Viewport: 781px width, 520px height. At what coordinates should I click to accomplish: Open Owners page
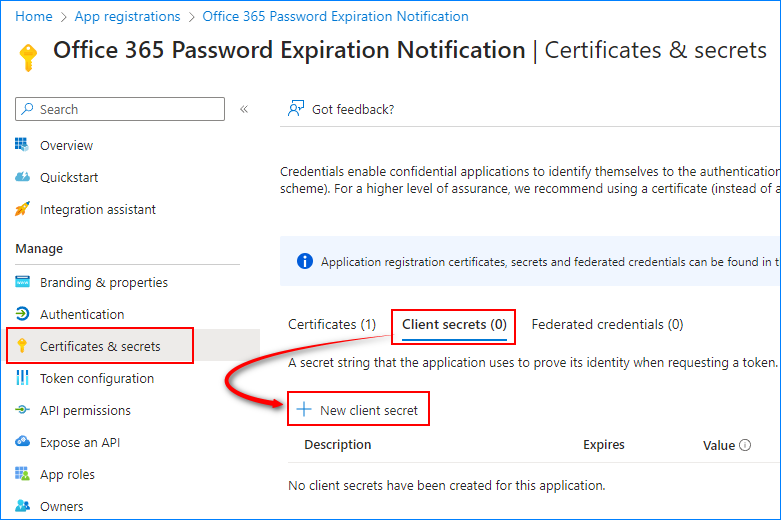(x=61, y=506)
